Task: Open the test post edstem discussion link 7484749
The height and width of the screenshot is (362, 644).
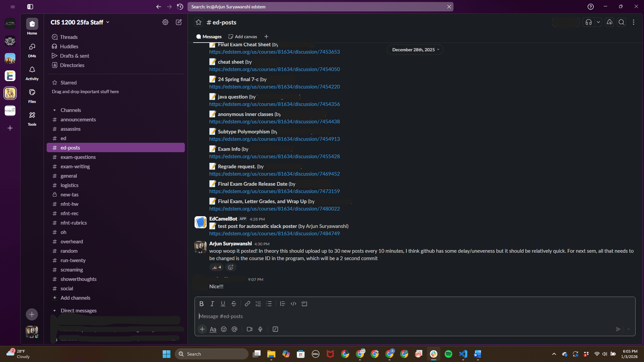Action: click(274, 234)
